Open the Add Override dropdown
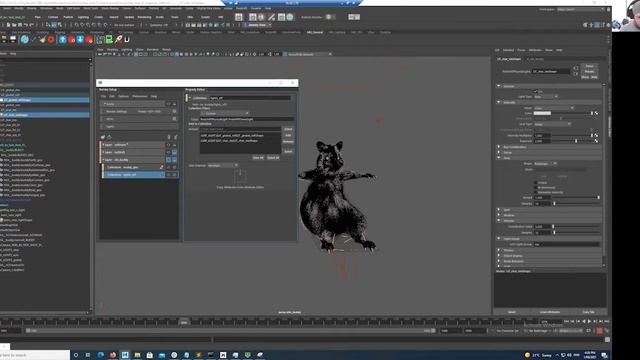The image size is (640, 360). [223, 165]
